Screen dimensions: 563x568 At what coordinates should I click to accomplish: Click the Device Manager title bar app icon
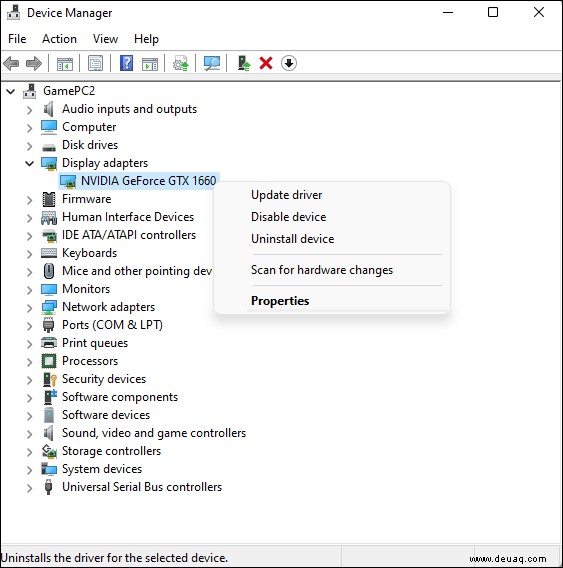coord(14,13)
